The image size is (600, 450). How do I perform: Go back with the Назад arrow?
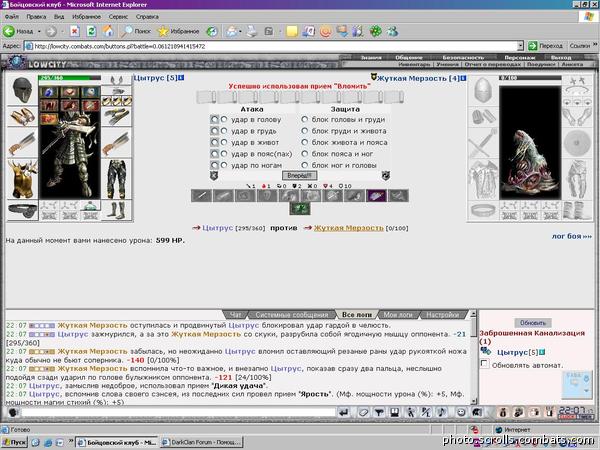18,31
